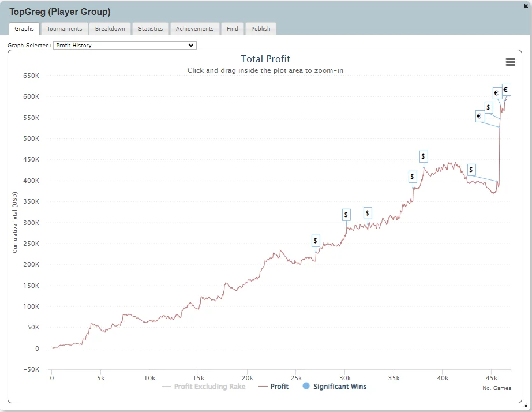Viewport: 532px width, 412px height.
Task: Select the Publish tab
Action: (260, 29)
